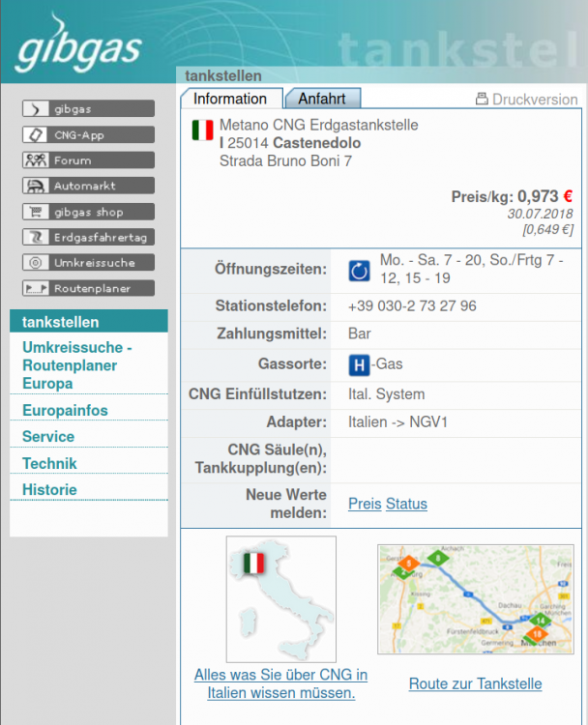
Task: Select the opening hours text
Action: (471, 269)
